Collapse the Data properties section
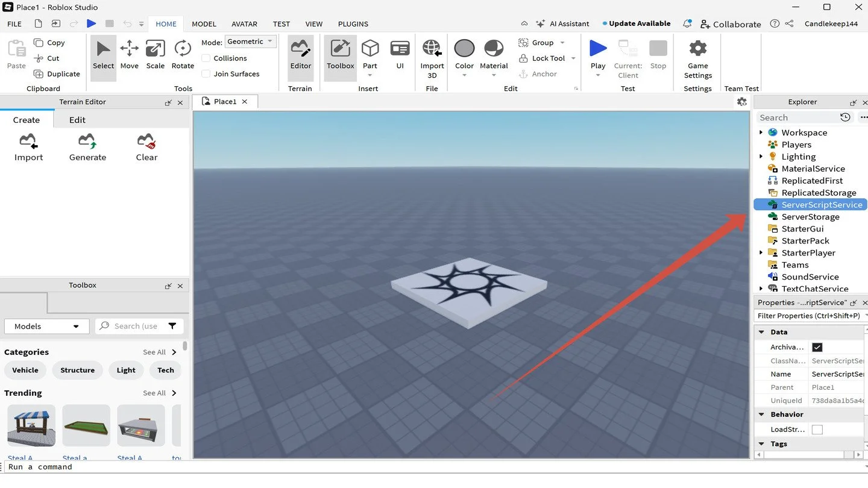 point(762,332)
